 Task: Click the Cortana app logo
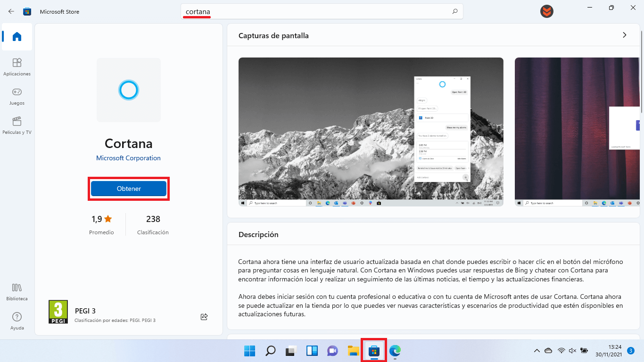tap(129, 90)
